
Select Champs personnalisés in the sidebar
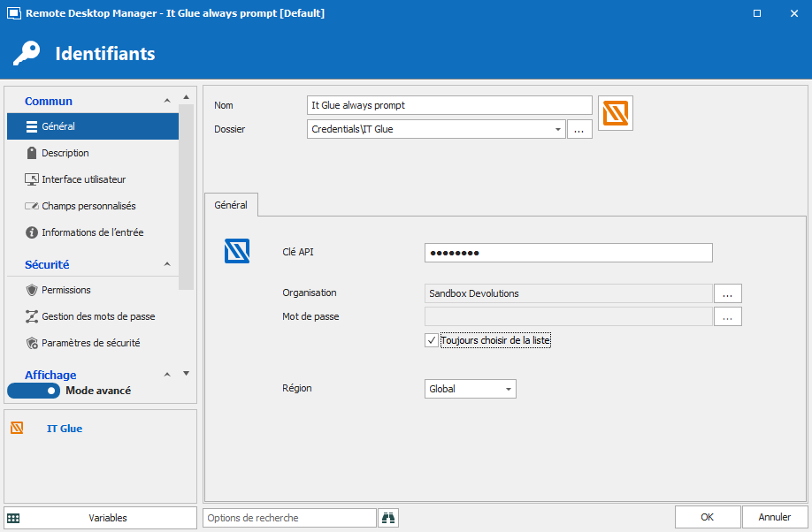88,206
